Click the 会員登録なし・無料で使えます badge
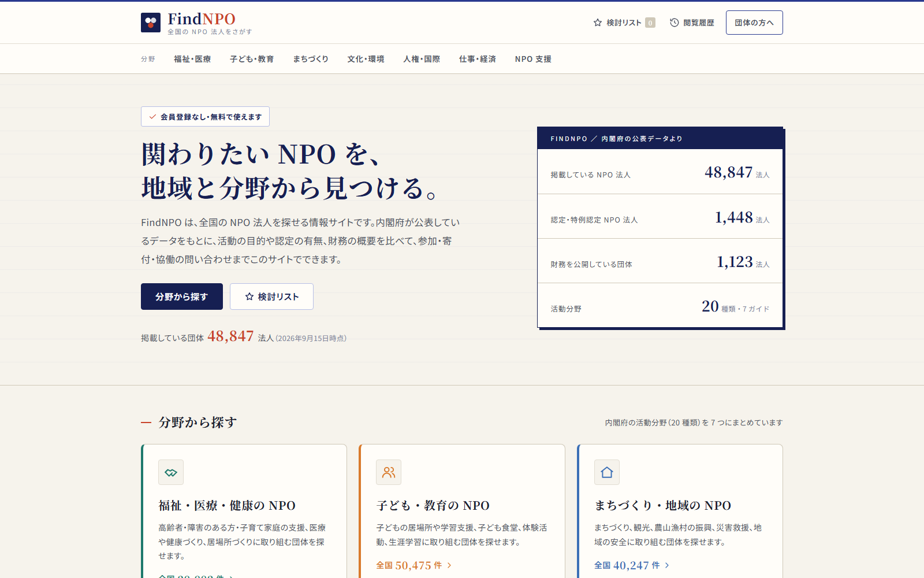Image resolution: width=924 pixels, height=578 pixels. pos(205,117)
